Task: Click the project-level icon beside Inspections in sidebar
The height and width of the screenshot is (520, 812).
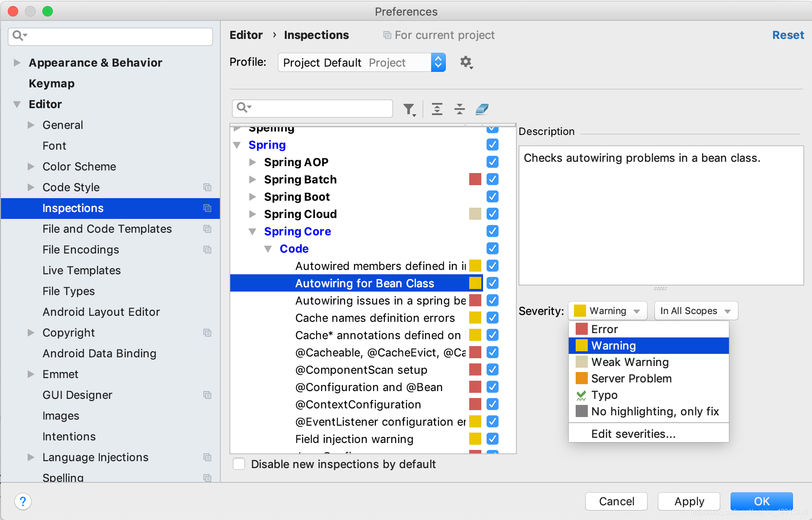Action: tap(207, 208)
